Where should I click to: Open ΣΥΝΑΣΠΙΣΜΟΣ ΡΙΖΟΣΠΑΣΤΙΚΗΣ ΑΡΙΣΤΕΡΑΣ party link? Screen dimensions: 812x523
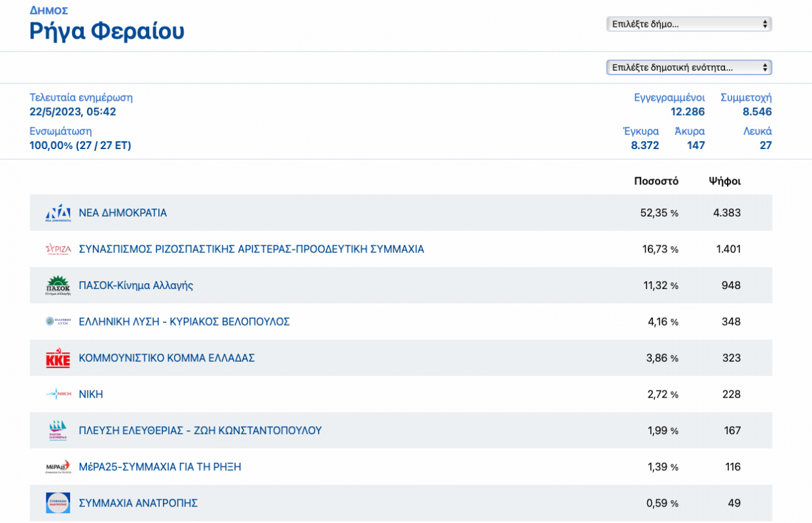click(251, 249)
